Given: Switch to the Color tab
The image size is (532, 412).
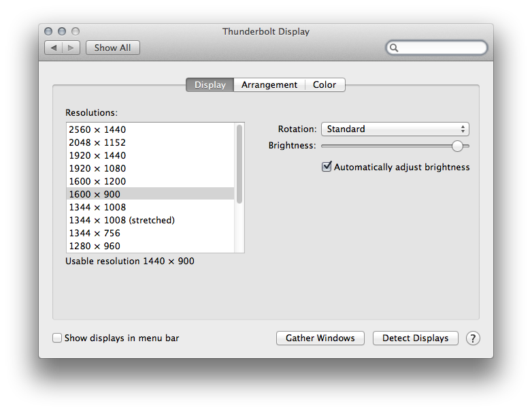Looking at the screenshot, I should pos(325,85).
